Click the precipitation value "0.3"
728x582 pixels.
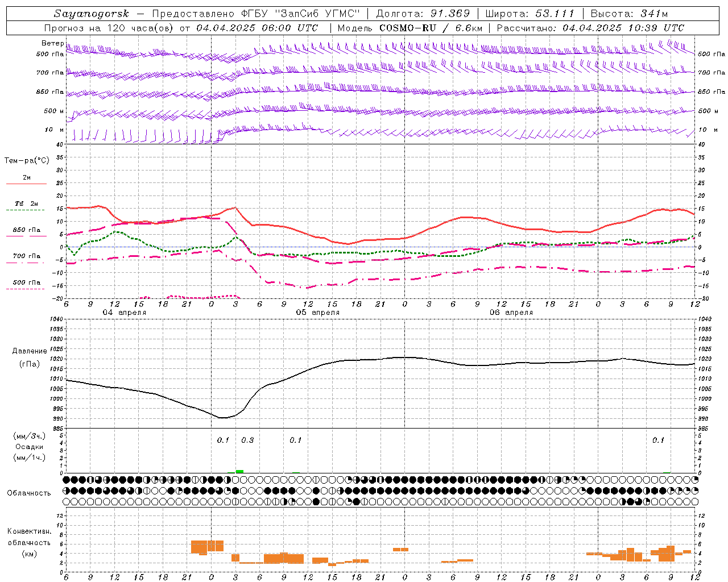[x=247, y=440]
